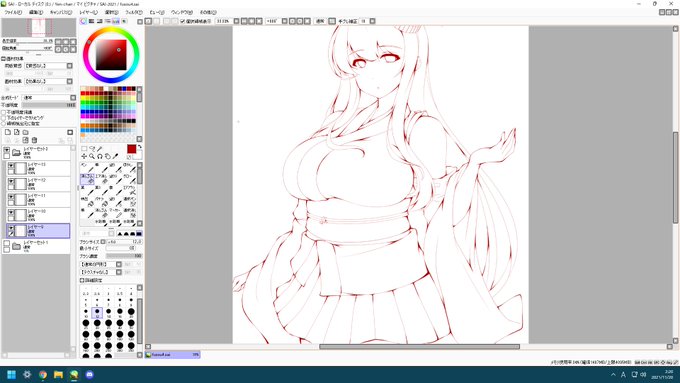Clear the selected layer contents
Image resolution: width=680 pixels, height=383 pixels.
[25, 140]
